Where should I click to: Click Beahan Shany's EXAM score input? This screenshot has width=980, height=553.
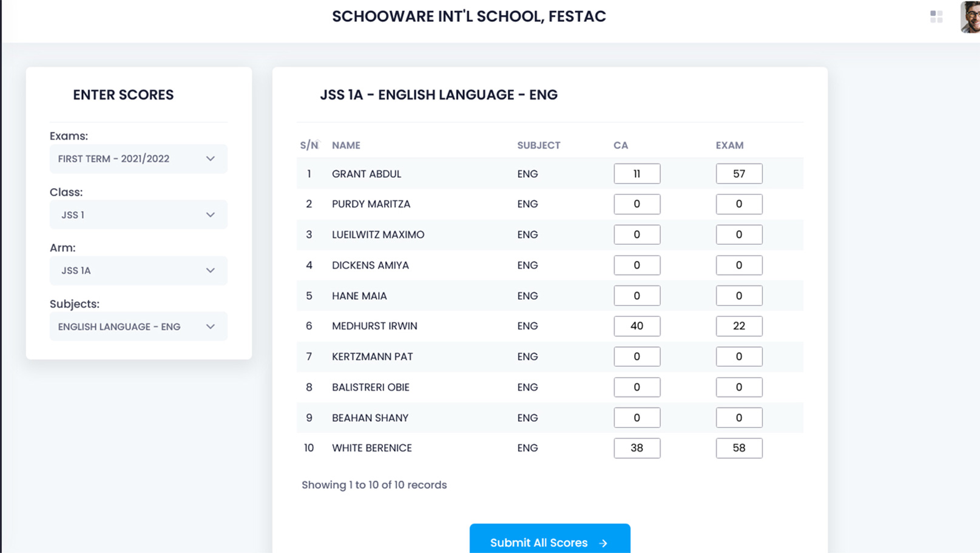click(x=739, y=418)
